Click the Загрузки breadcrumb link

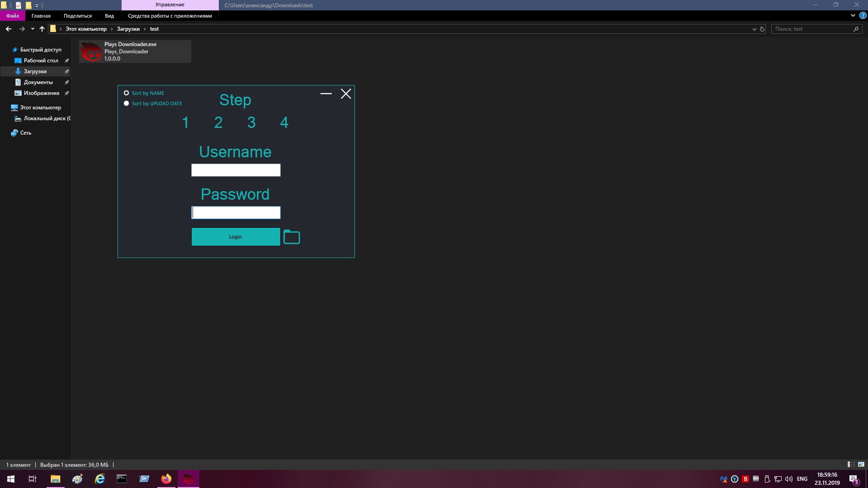(128, 29)
